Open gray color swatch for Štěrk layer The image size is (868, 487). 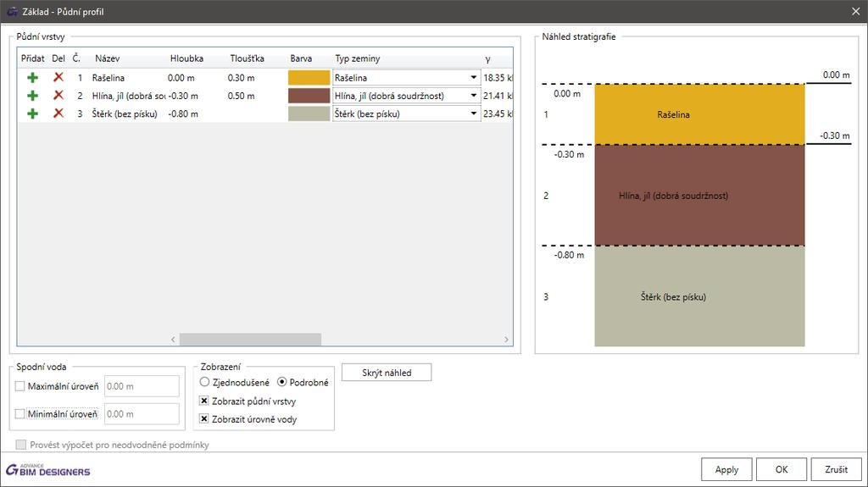(309, 113)
